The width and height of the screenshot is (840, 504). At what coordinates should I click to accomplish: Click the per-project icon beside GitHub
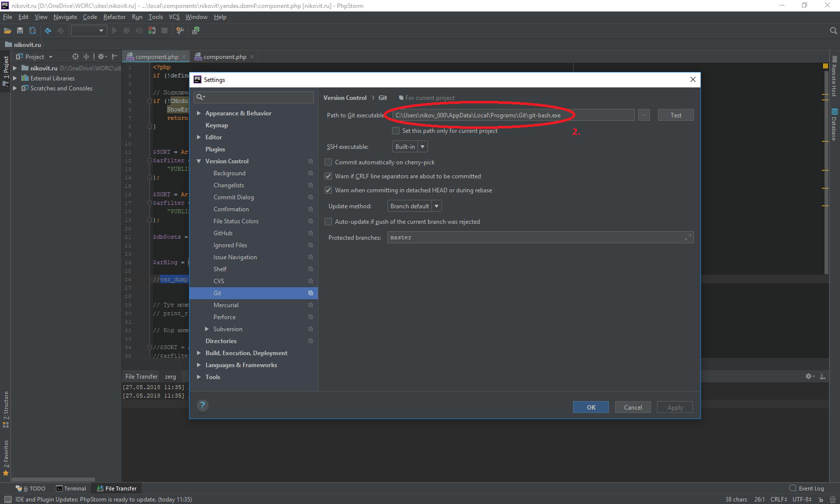[x=310, y=233]
